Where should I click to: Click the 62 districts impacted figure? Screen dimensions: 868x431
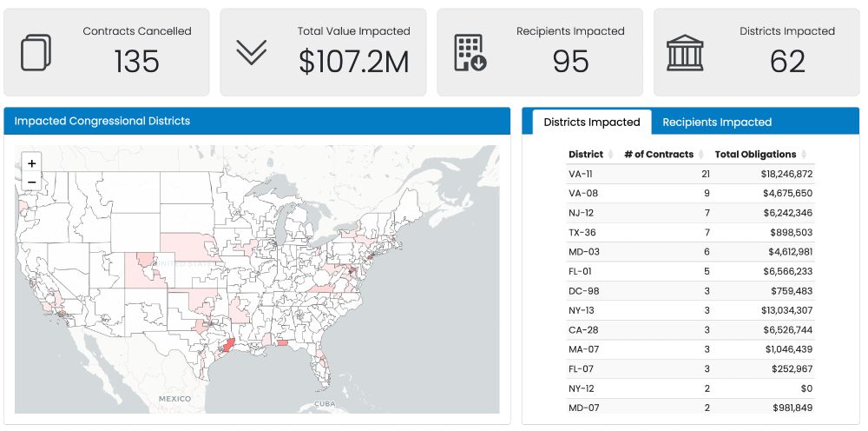[x=787, y=62]
